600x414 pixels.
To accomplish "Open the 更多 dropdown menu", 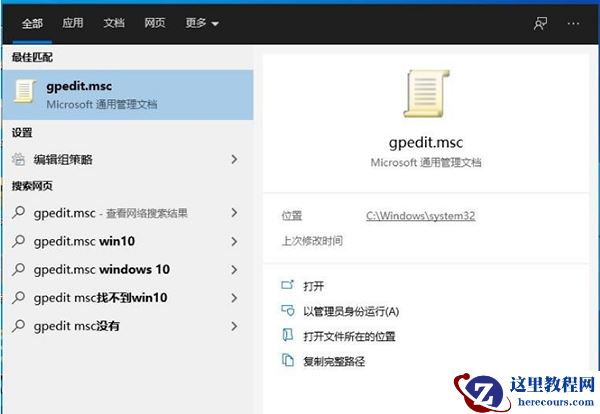I will coord(202,23).
